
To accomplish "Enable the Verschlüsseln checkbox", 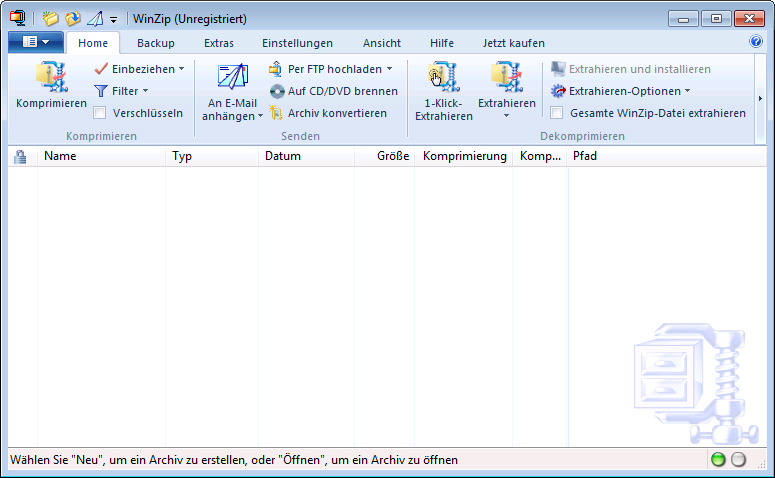I will (x=100, y=113).
